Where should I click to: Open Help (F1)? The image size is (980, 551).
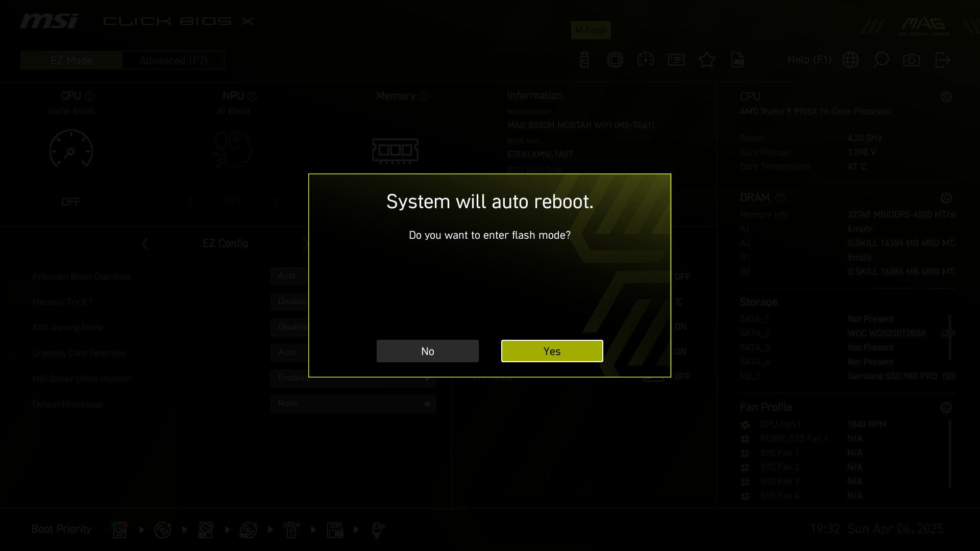[x=809, y=60]
